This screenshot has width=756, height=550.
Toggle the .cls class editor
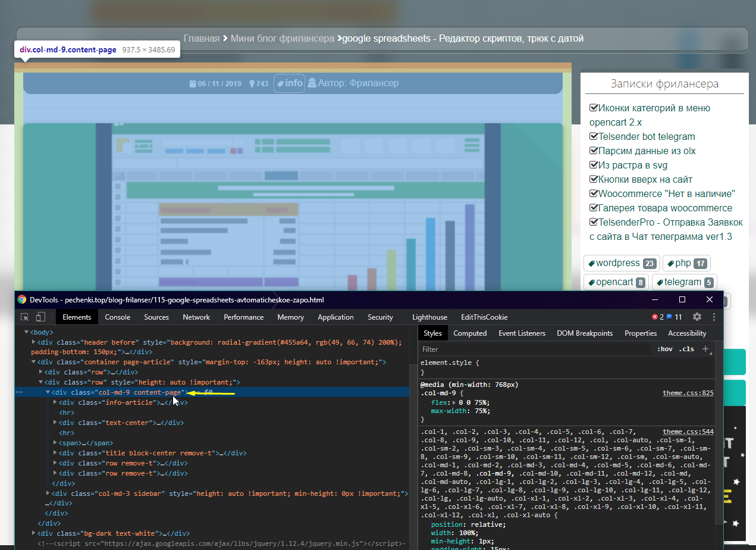(x=686, y=349)
